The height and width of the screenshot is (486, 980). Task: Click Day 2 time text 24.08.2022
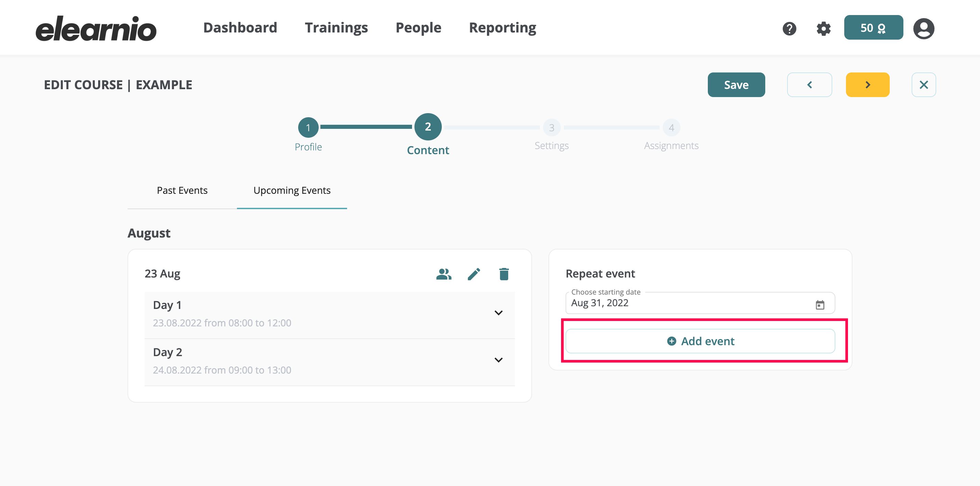click(x=222, y=370)
